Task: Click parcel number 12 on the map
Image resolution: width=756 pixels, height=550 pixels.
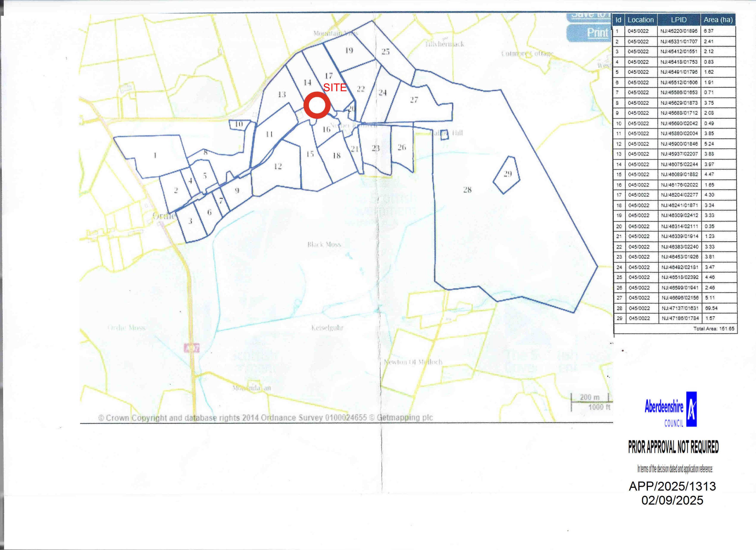Action: click(x=278, y=166)
